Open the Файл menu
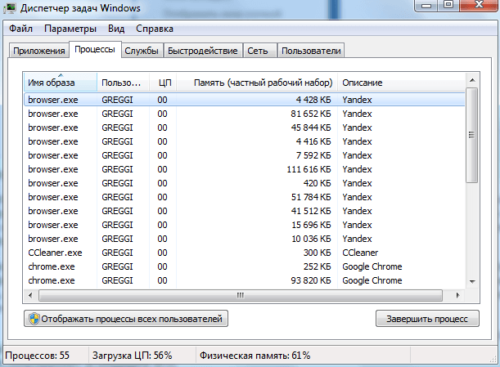The height and width of the screenshot is (367, 500). coord(21,28)
